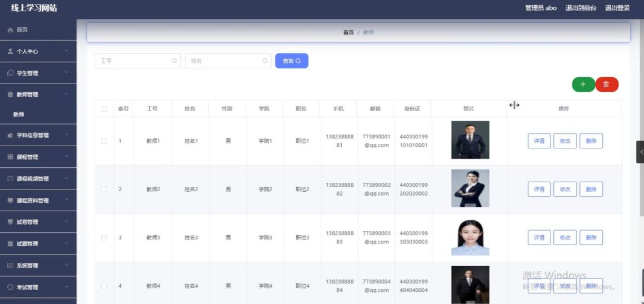This screenshot has width=644, height=304.
Task: Click the grid icon for 课程管理
Action: [10, 157]
